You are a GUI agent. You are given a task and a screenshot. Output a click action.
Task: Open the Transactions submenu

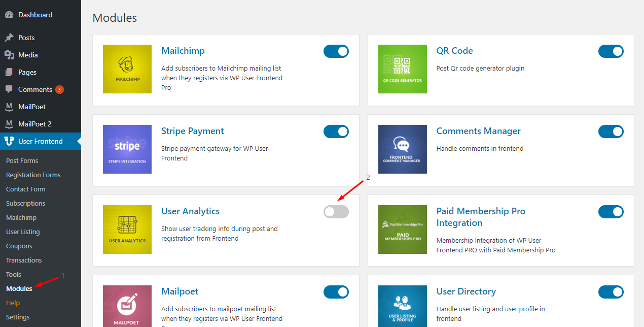tap(24, 260)
